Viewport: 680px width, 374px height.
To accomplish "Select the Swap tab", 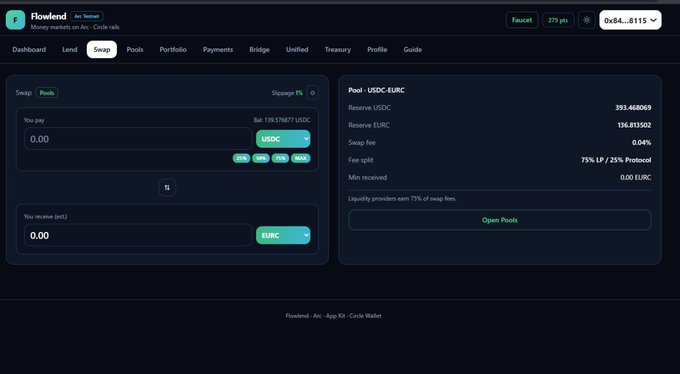I will coord(101,49).
